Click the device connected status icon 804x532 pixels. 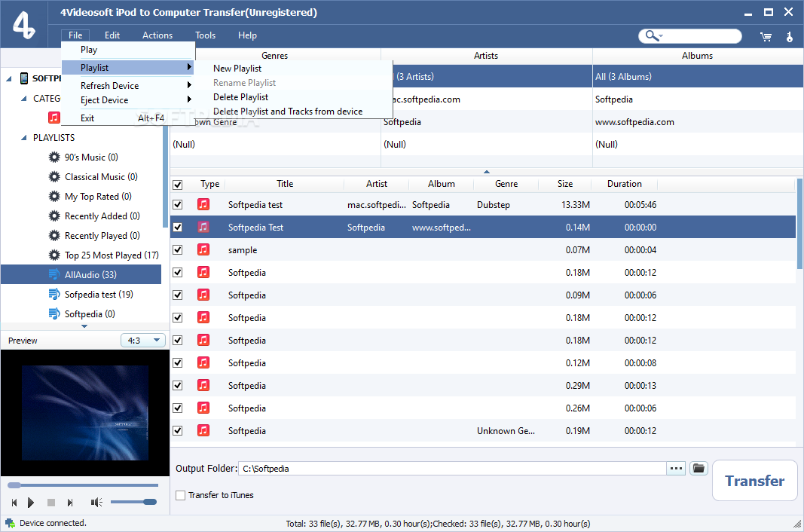point(10,523)
